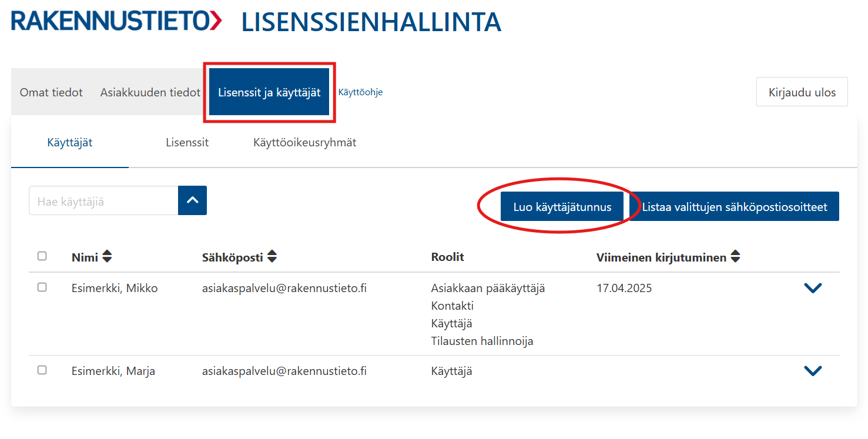Click Listaa valittujen sähköpostiosoitteet button

pos(735,207)
